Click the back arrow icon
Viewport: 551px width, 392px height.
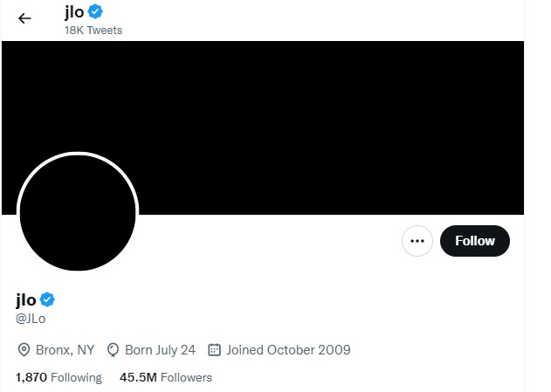(24, 18)
